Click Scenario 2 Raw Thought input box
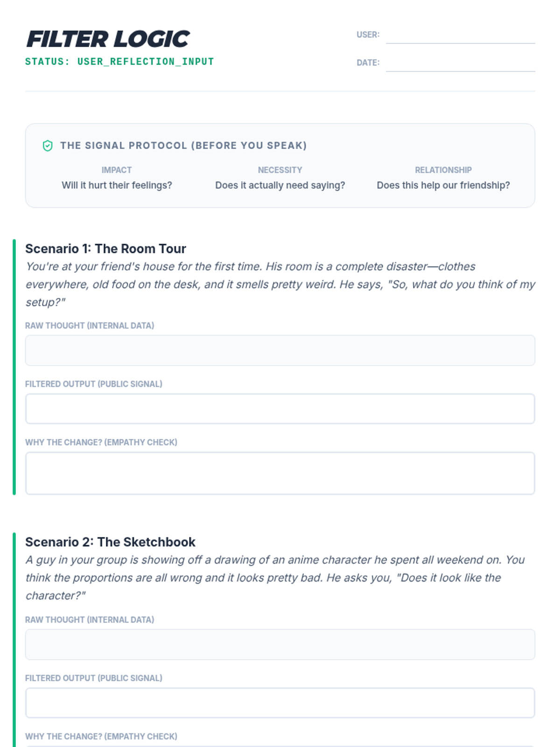 point(280,644)
